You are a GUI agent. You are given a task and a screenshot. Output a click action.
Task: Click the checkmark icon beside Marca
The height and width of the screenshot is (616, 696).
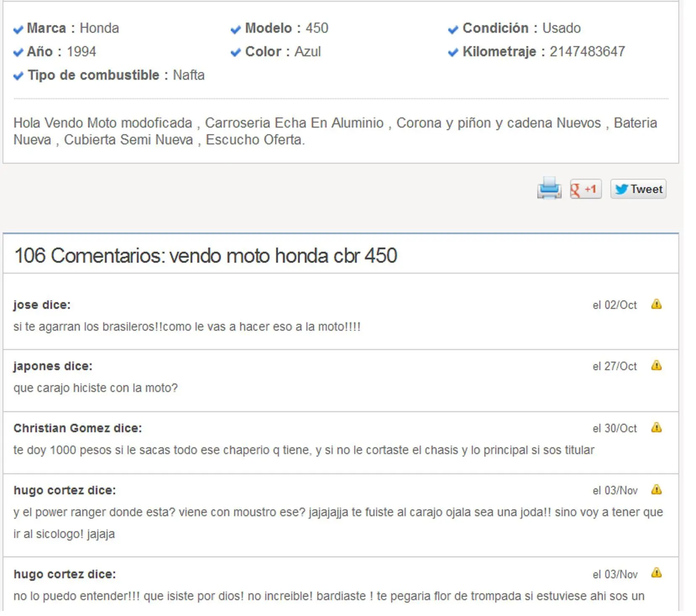coord(18,29)
